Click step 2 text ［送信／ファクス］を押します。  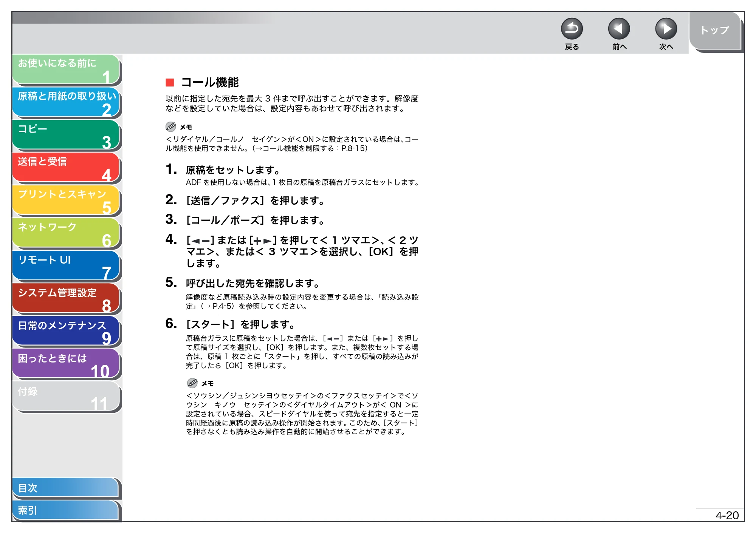(x=255, y=201)
